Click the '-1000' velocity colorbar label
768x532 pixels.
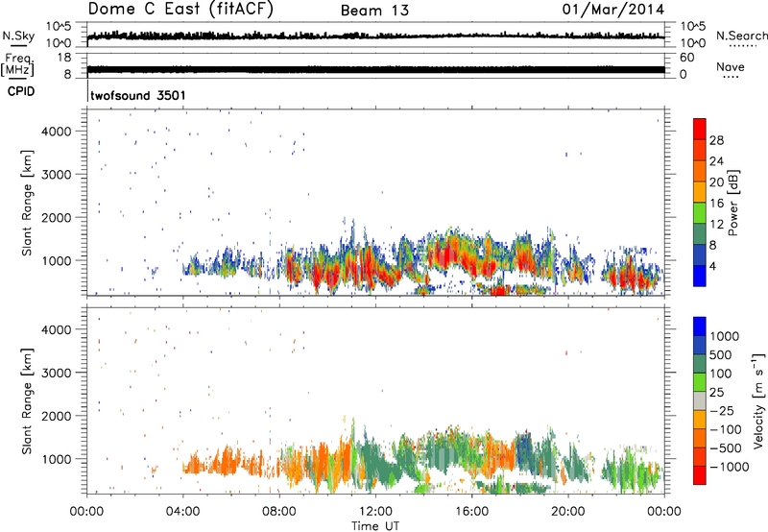point(729,467)
